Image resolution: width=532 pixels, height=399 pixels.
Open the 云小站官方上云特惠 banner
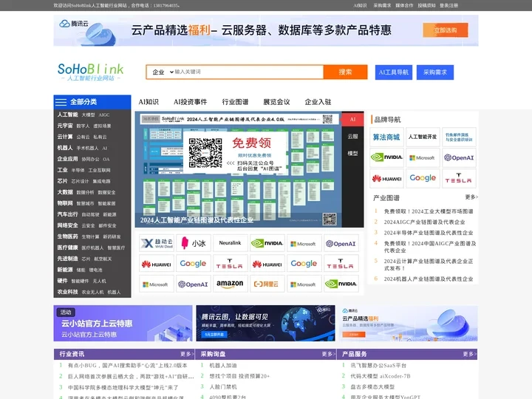tap(123, 323)
